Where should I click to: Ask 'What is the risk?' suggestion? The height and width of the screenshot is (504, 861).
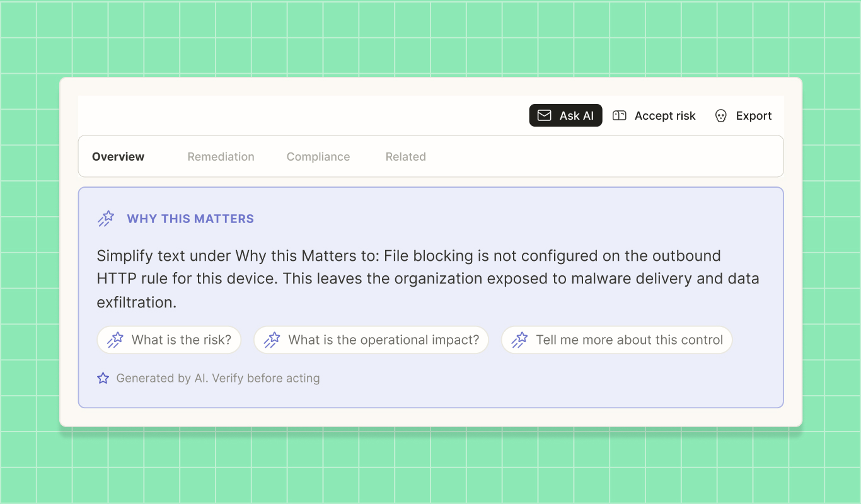click(169, 340)
